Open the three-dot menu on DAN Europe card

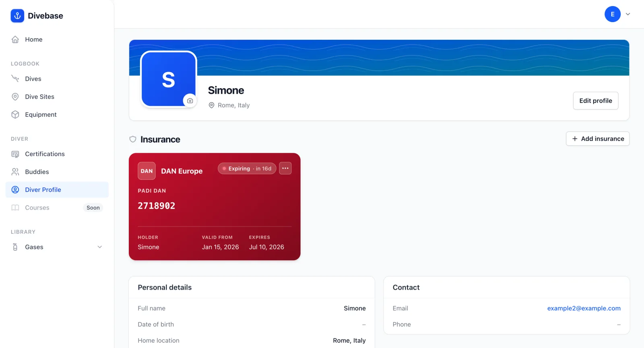pos(285,168)
